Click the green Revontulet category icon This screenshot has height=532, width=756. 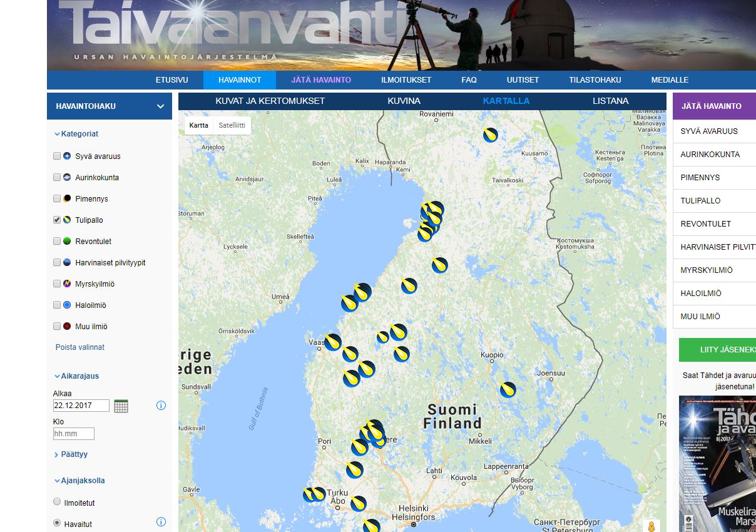click(x=67, y=242)
